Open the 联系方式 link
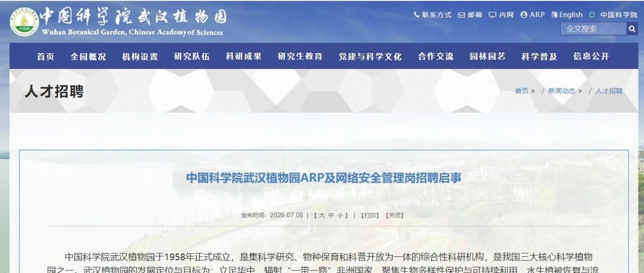The image size is (644, 273). click(437, 15)
